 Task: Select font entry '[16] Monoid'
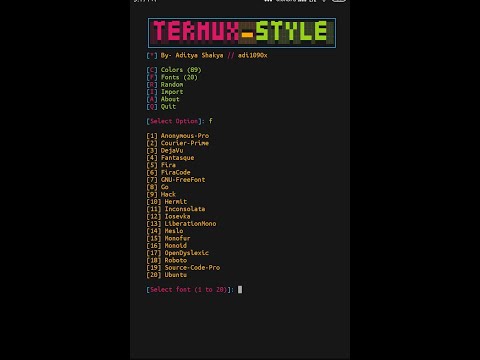click(167, 246)
